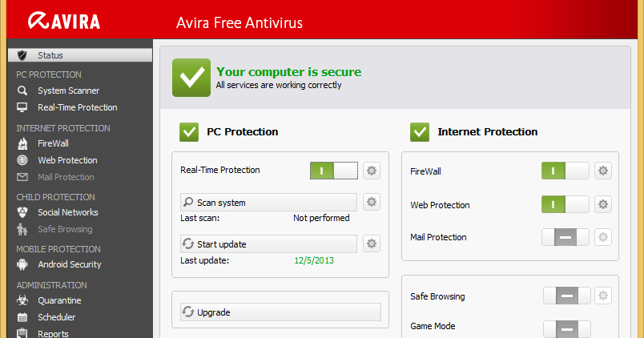Toggle Real-Time Protection switch
The height and width of the screenshot is (338, 644).
[x=333, y=170]
